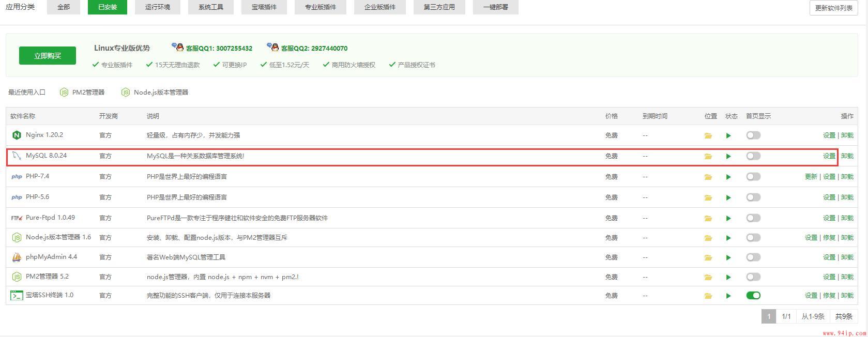Click 修复 for Node.js version manager

click(829, 238)
